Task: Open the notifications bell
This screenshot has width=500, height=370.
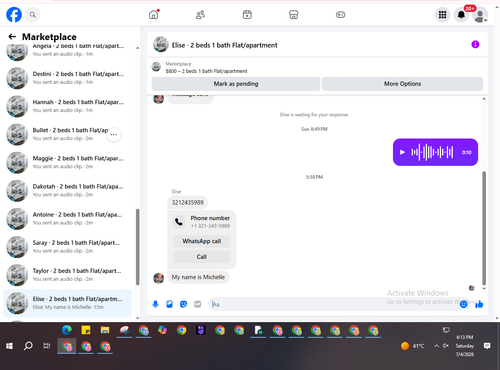Action: (461, 15)
